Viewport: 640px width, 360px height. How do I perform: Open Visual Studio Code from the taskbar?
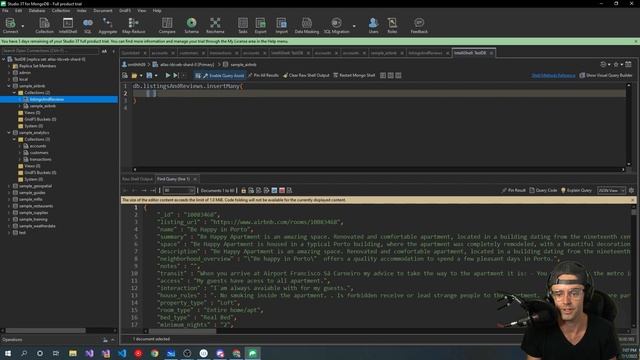(x=122, y=353)
